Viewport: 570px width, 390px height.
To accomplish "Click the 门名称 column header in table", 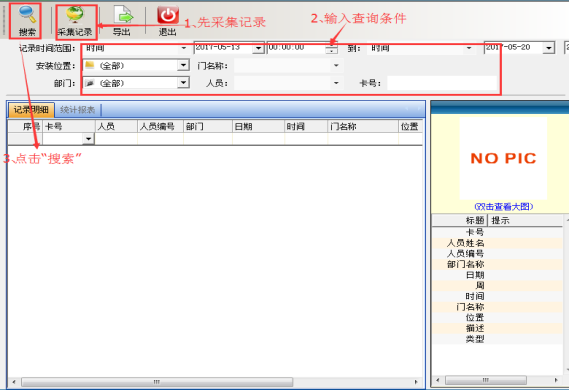I will 363,126.
